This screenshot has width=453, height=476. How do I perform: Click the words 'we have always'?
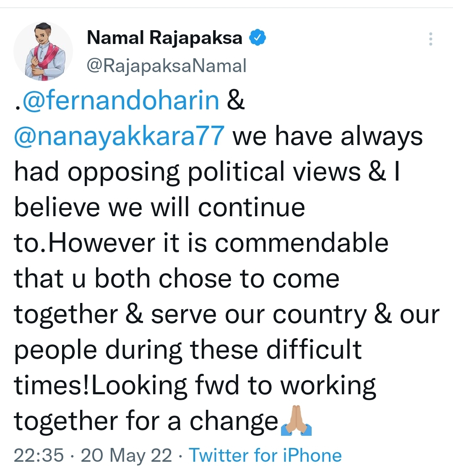tap(328, 137)
